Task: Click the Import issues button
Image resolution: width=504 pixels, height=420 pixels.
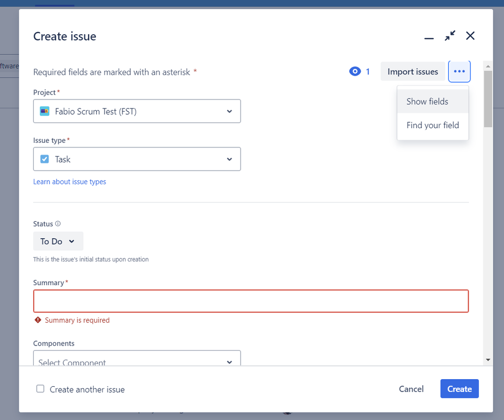Action: 413,71
